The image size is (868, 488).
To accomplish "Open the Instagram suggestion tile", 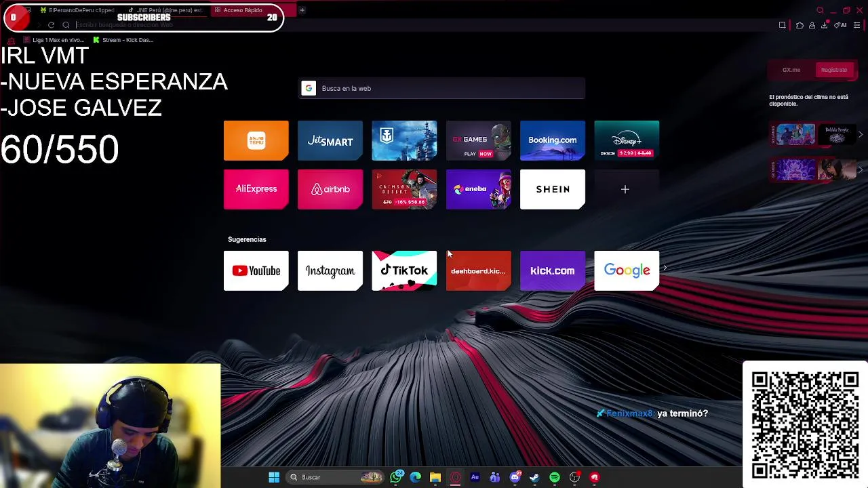I will point(330,270).
